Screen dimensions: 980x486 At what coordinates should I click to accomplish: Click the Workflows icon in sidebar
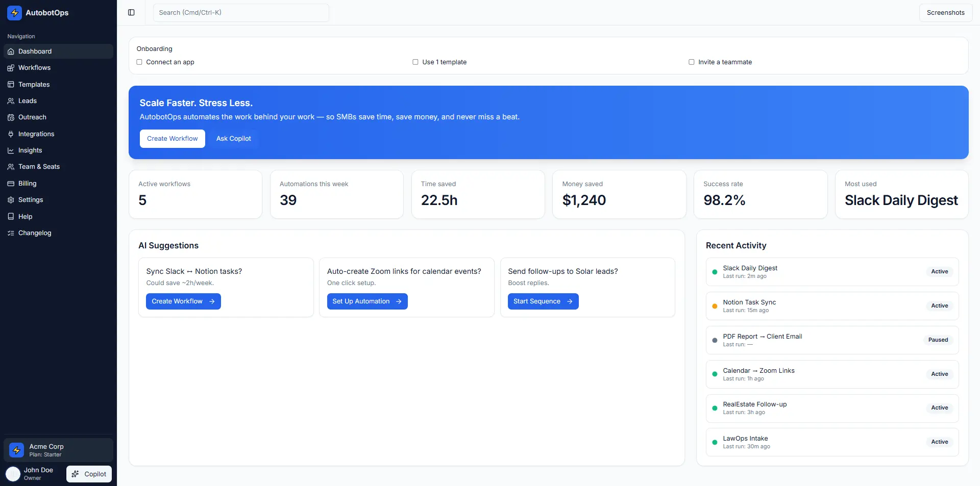click(11, 68)
